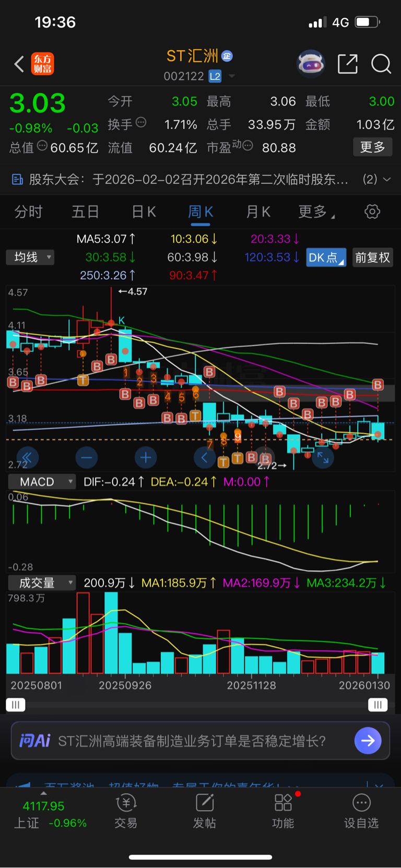Switch to 日K tab

[x=144, y=211]
